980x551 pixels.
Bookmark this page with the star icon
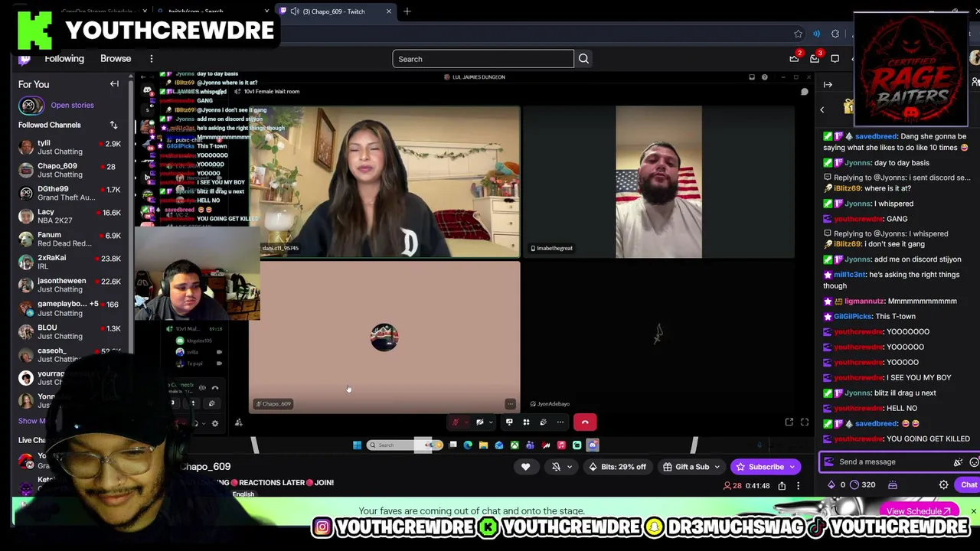[x=798, y=34]
